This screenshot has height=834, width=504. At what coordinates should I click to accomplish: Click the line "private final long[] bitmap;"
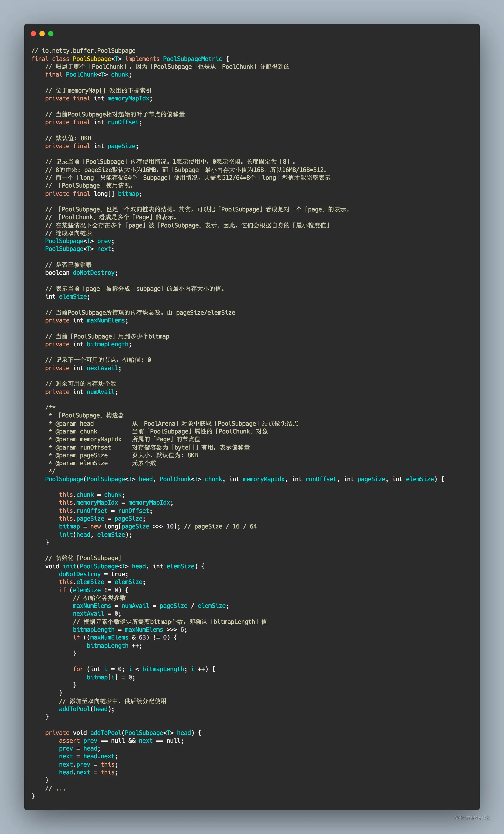[x=93, y=194]
